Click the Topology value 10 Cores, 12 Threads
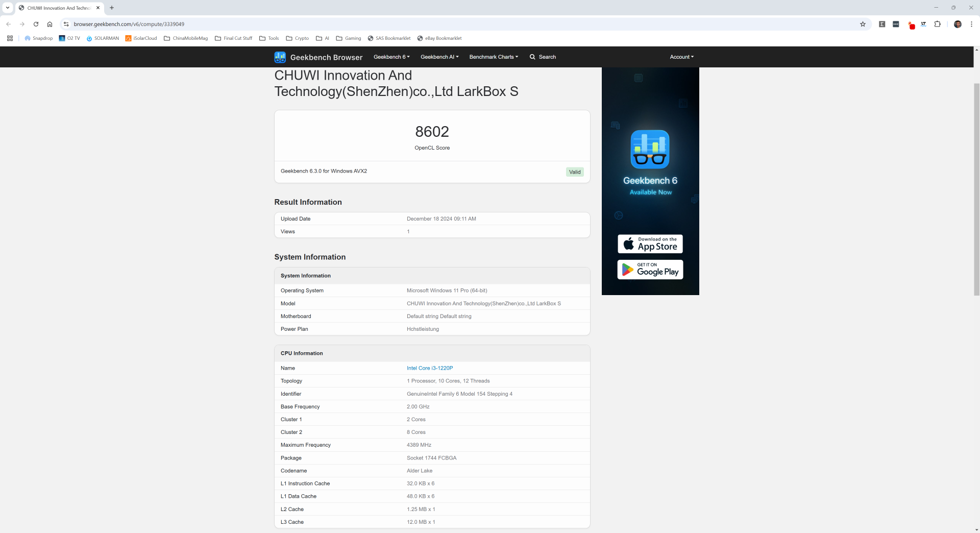This screenshot has width=980, height=533. [x=448, y=381]
